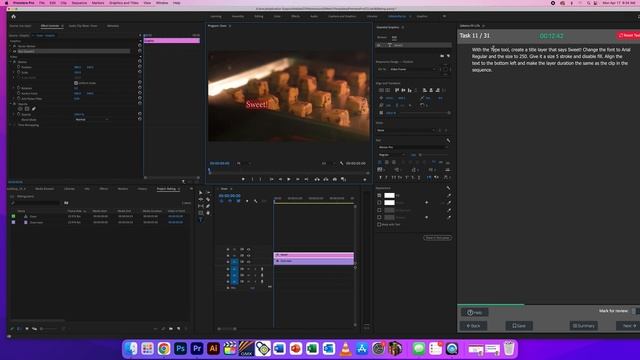Viewport: 640px width, 360px height.
Task: Click Sweet! text in Program Monitor
Action: coord(256,104)
